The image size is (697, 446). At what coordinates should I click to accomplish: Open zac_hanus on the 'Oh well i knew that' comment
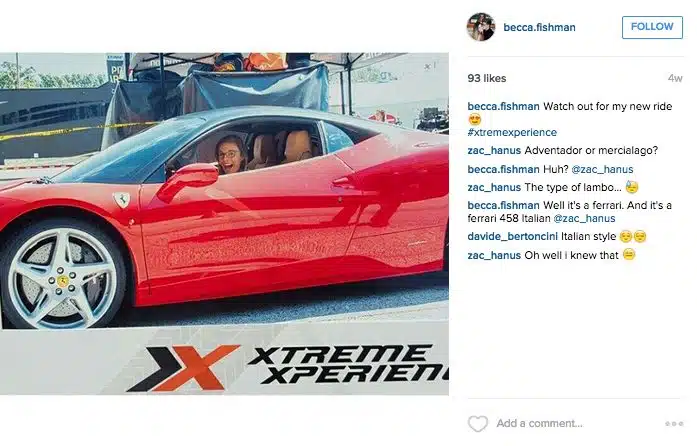pos(494,256)
